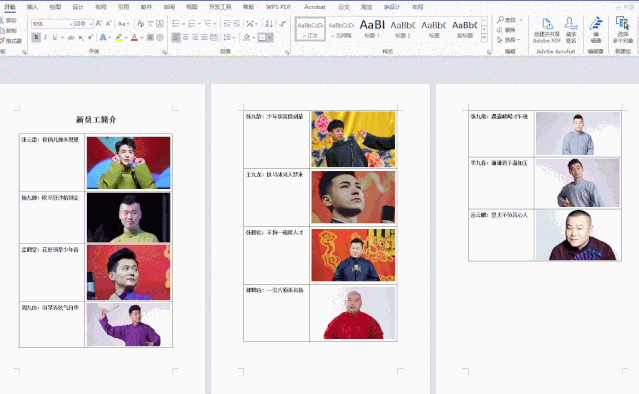Click the Shading paint bucket button
This screenshot has height=394, width=639.
tap(247, 37)
